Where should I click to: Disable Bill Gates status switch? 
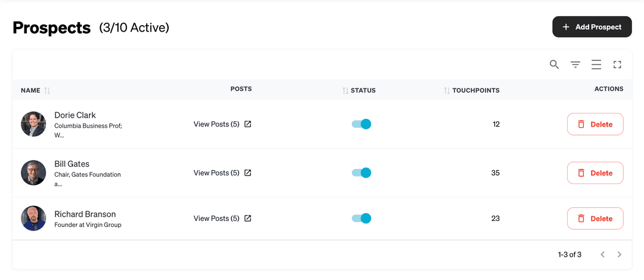[x=361, y=173]
